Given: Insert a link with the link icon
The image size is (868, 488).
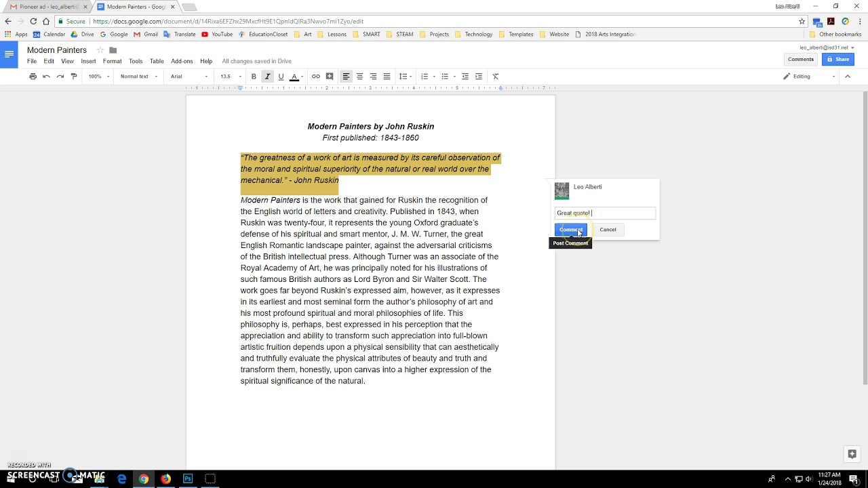Looking at the screenshot, I should (316, 77).
